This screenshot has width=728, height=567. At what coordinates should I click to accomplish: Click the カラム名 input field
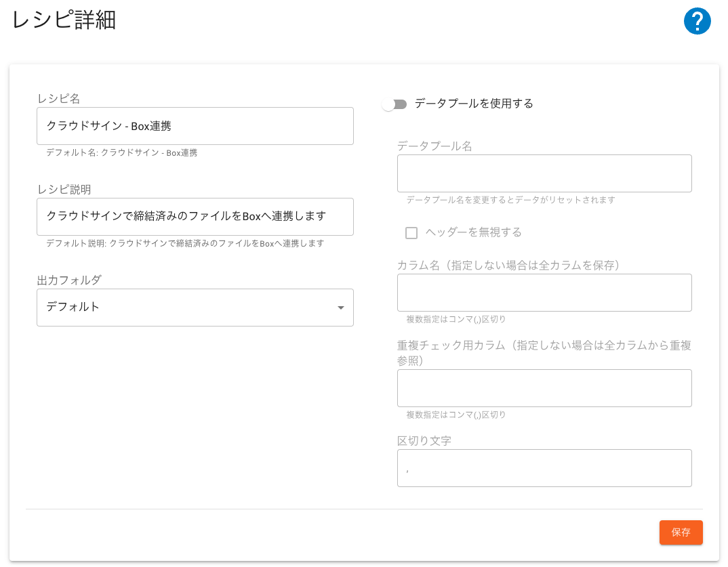544,293
